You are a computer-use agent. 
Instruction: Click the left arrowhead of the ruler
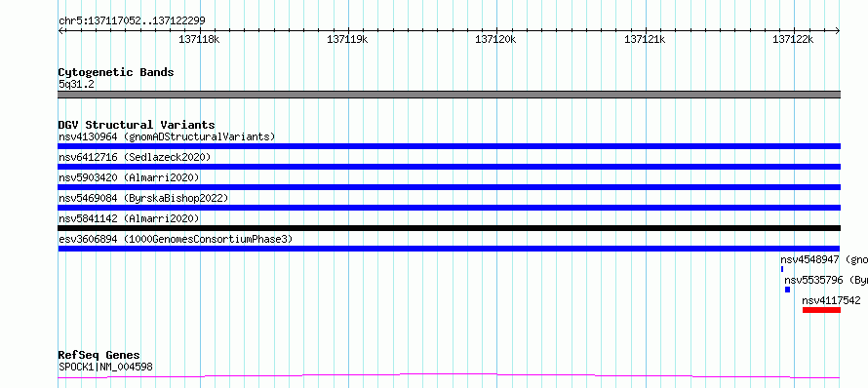pyautogui.click(x=60, y=31)
